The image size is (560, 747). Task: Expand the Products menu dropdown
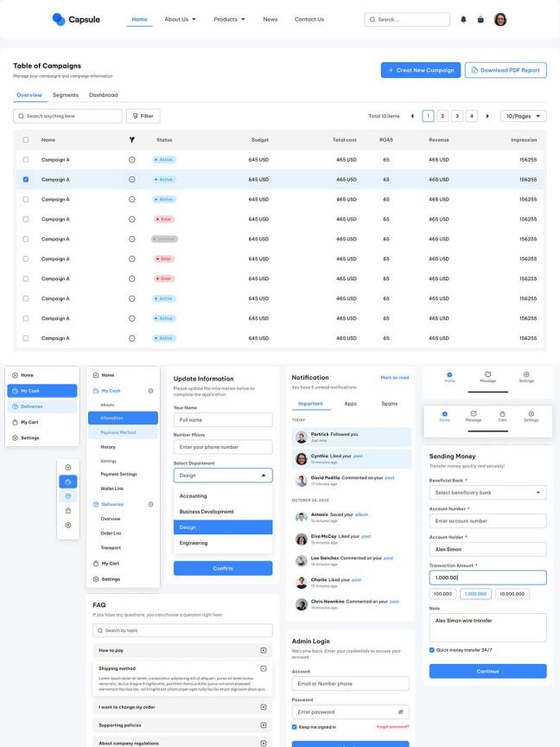coord(230,19)
